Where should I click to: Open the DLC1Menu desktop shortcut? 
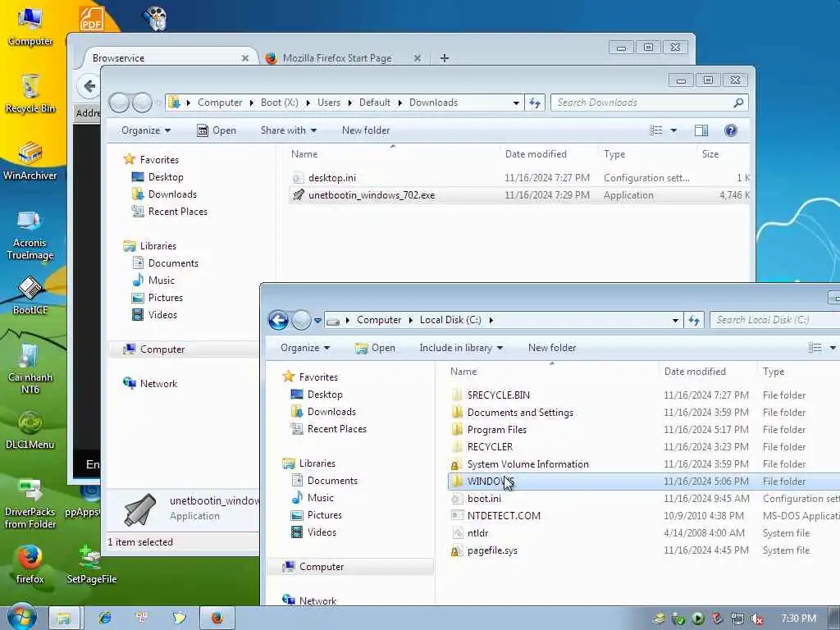(30, 430)
